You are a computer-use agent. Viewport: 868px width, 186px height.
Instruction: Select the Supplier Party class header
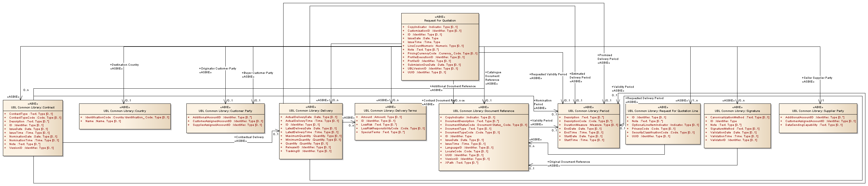[818, 111]
